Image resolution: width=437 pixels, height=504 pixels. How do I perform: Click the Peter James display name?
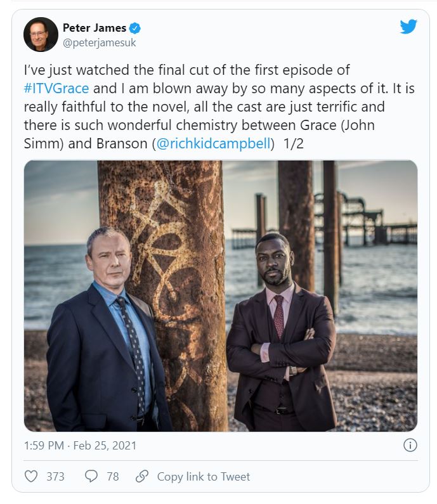[95, 28]
